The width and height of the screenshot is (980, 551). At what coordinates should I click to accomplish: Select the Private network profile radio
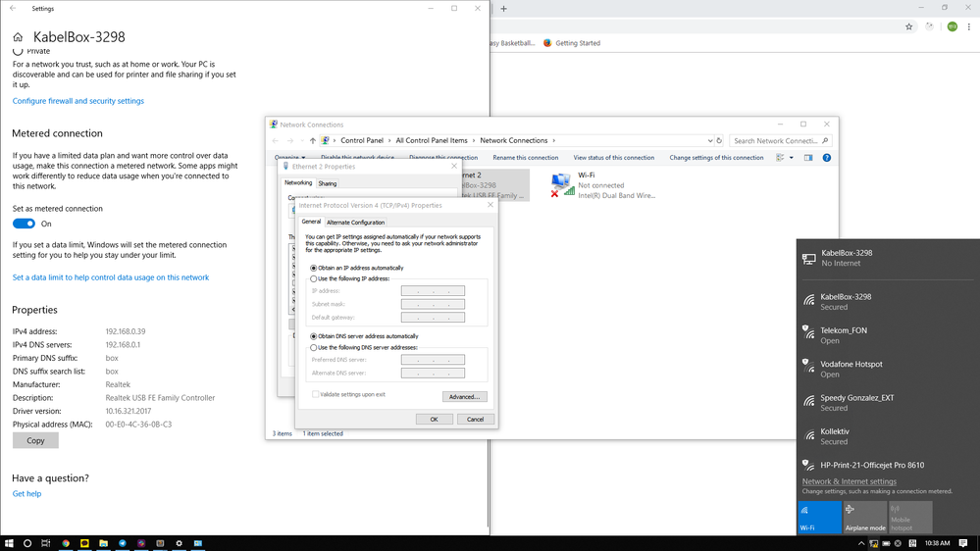[x=18, y=51]
